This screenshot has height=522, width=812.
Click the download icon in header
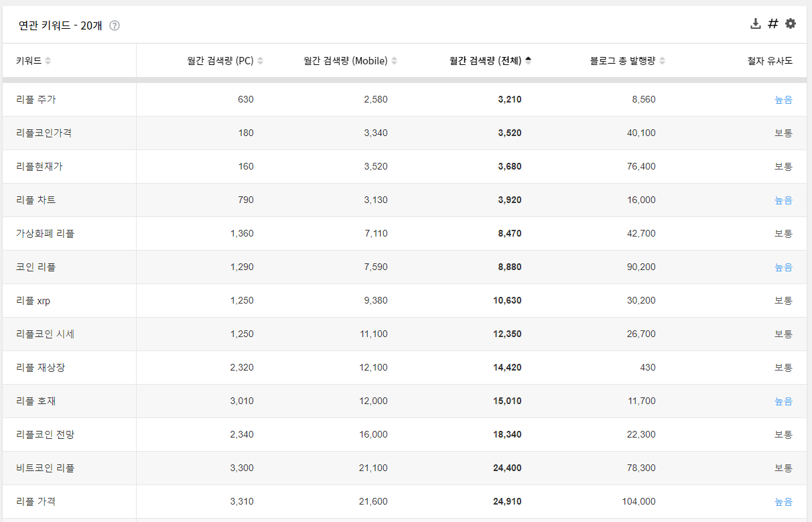(x=756, y=24)
